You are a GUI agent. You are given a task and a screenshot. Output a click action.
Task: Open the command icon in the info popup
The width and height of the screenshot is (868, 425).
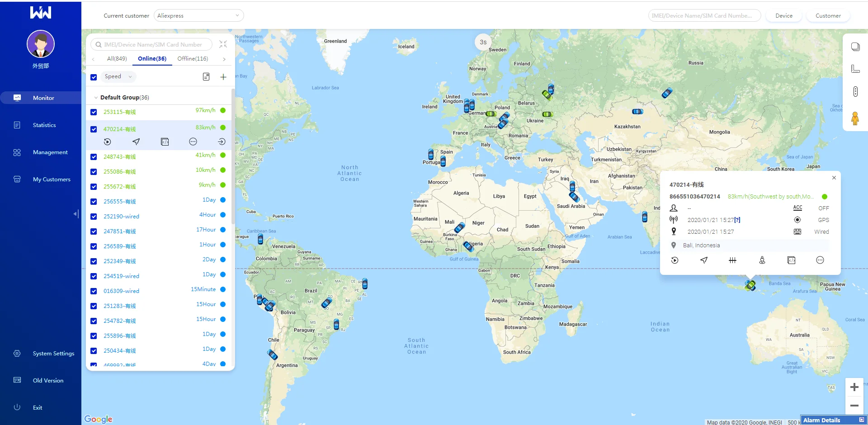click(x=791, y=260)
